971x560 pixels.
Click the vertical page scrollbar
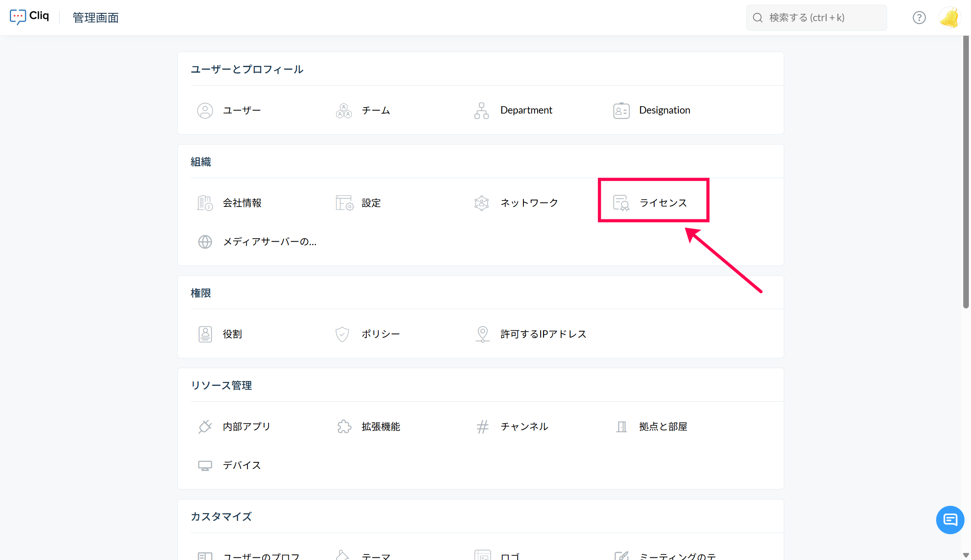(966, 172)
